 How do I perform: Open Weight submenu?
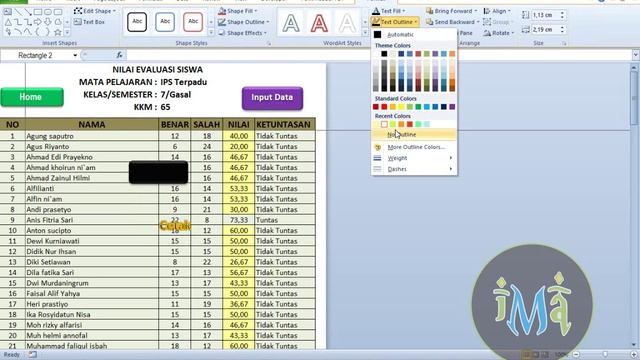coord(414,158)
